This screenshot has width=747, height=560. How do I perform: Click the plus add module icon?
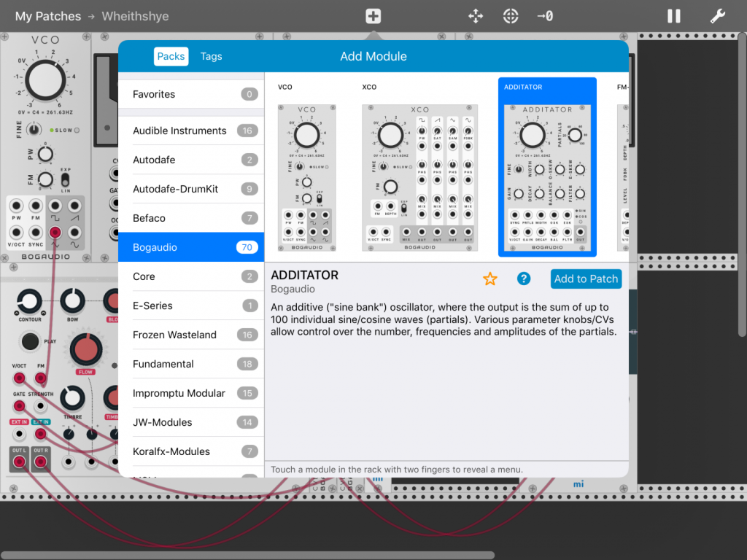(x=373, y=16)
